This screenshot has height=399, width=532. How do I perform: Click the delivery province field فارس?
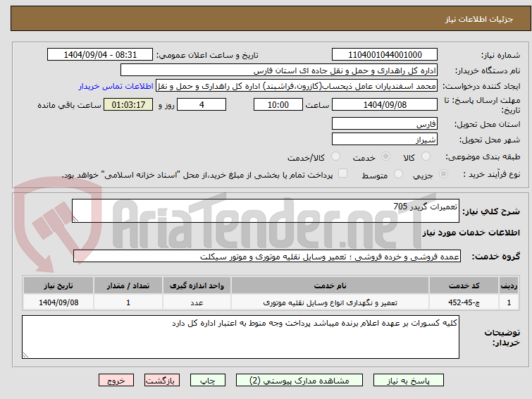(x=385, y=123)
